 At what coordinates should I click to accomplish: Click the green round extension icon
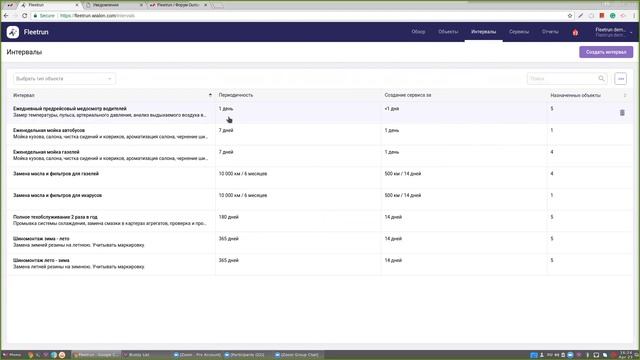[612, 16]
